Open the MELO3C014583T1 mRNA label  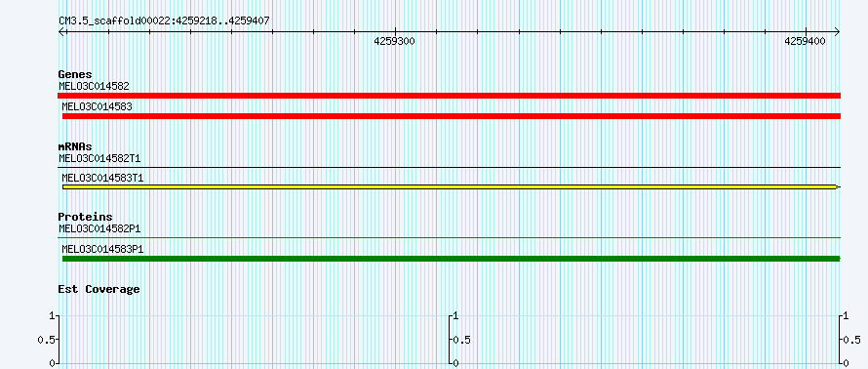(102, 178)
